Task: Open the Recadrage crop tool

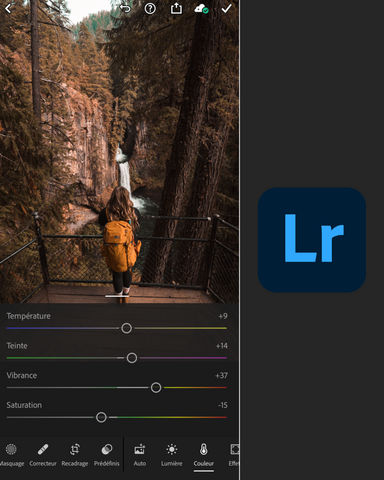Action: pyautogui.click(x=75, y=455)
